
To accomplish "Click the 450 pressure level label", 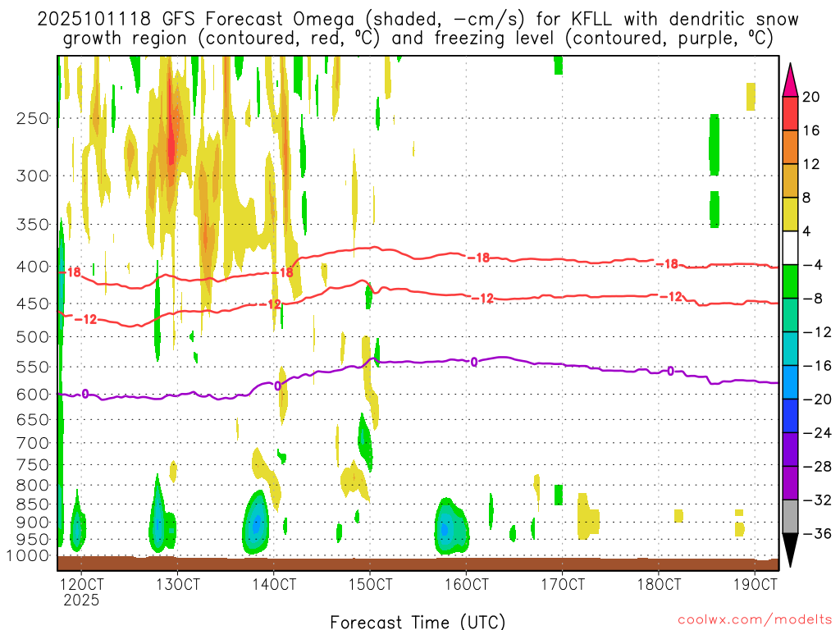I will [x=33, y=304].
